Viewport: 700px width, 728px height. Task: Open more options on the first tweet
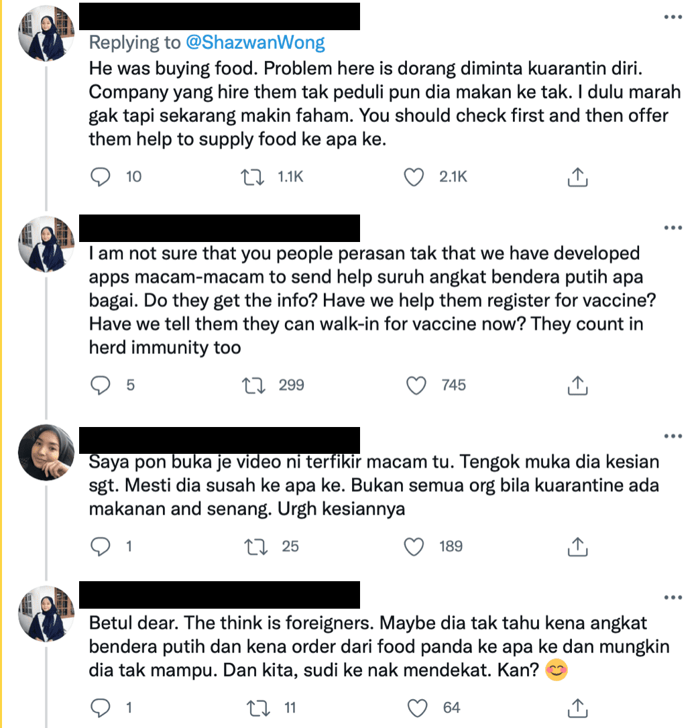click(x=673, y=17)
